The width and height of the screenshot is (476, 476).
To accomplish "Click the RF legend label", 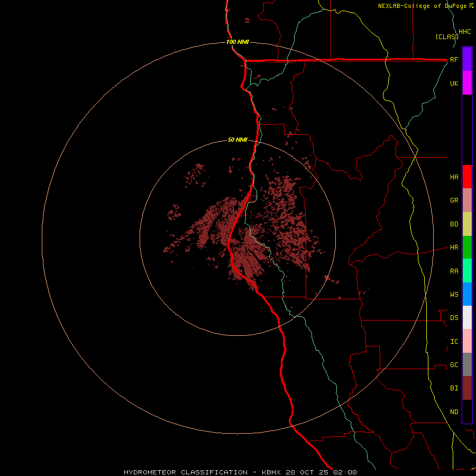I will pyautogui.click(x=454, y=60).
